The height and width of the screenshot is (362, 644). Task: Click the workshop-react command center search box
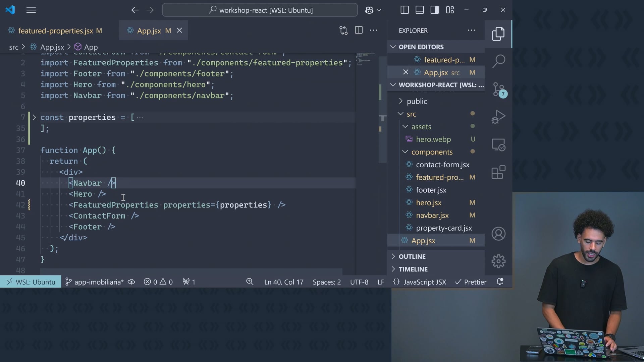coord(260,10)
